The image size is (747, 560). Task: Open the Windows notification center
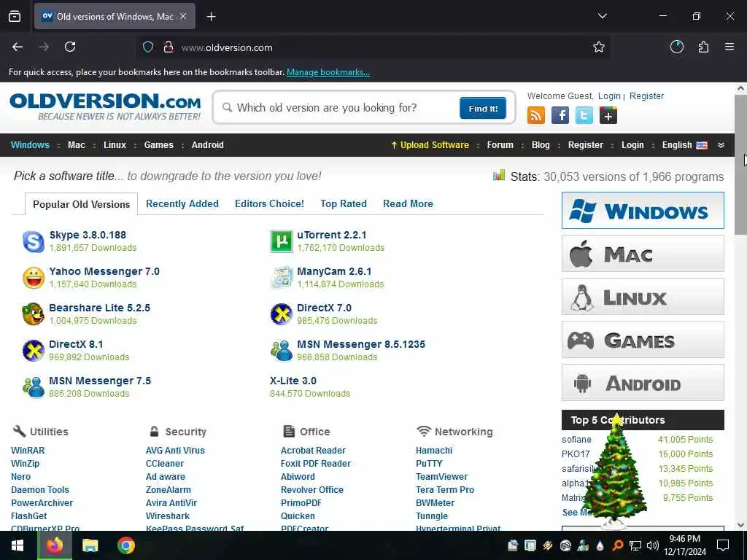tap(723, 545)
